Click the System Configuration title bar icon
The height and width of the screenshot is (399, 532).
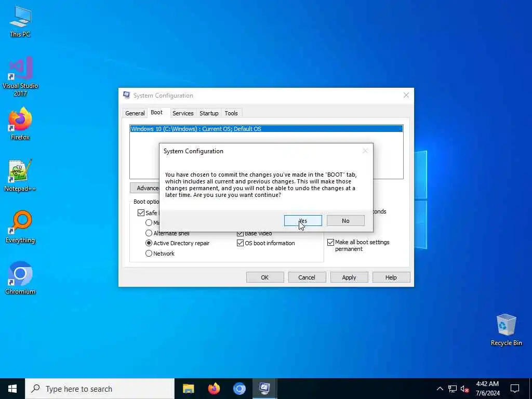(127, 96)
